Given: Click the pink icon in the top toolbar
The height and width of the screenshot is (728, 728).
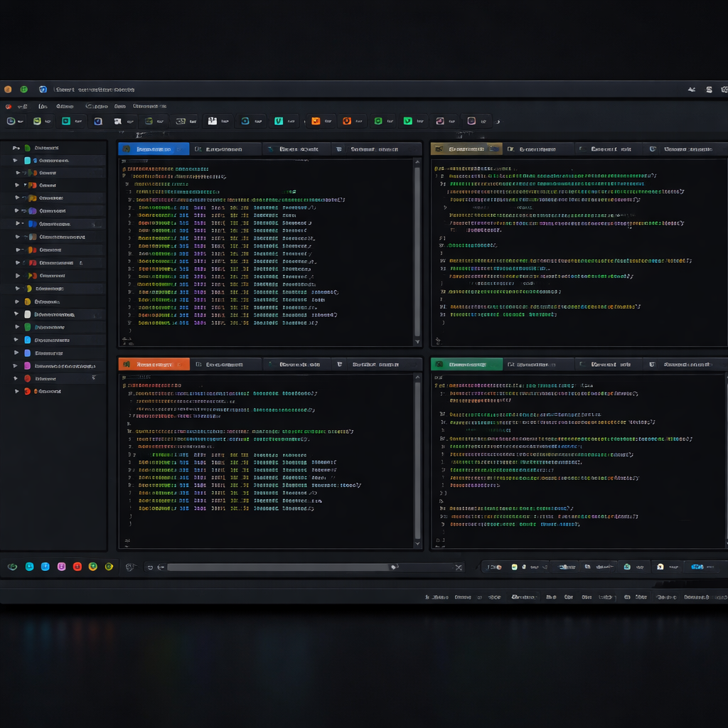Looking at the screenshot, I should [440, 122].
